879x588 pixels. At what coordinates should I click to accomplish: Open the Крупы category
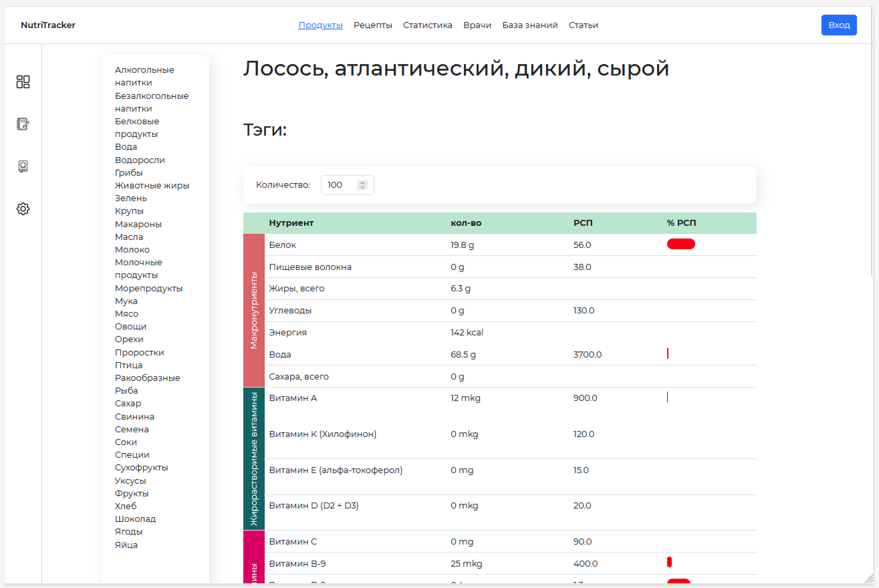[129, 211]
